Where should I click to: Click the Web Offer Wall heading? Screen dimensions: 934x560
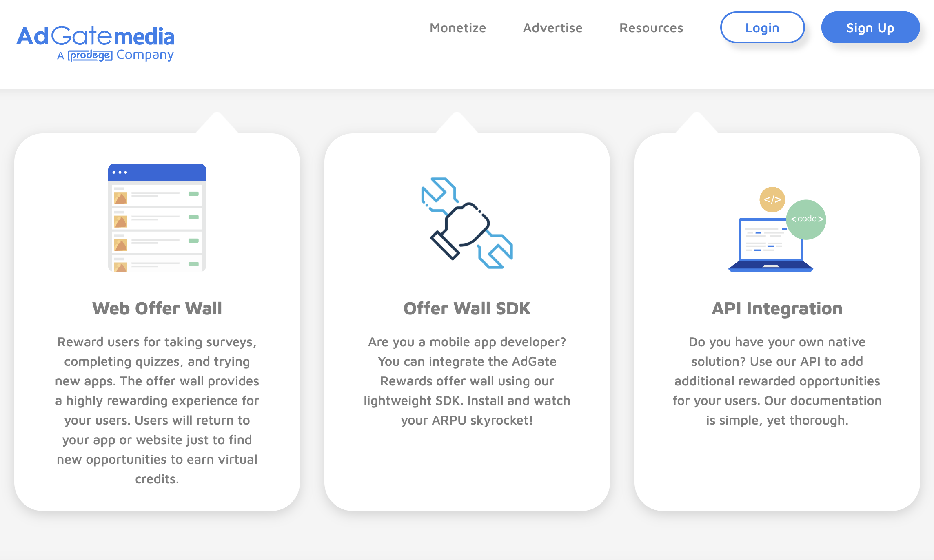[157, 308]
